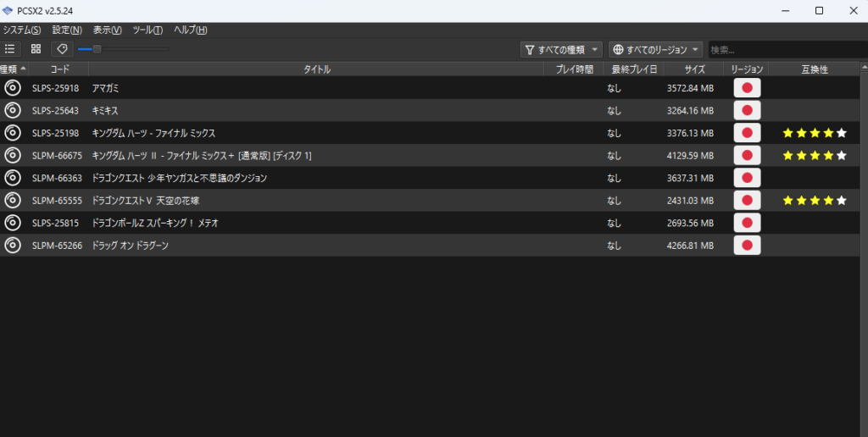The width and height of the screenshot is (868, 437).
Task: Click disc icon for キミキス
Action: point(12,111)
